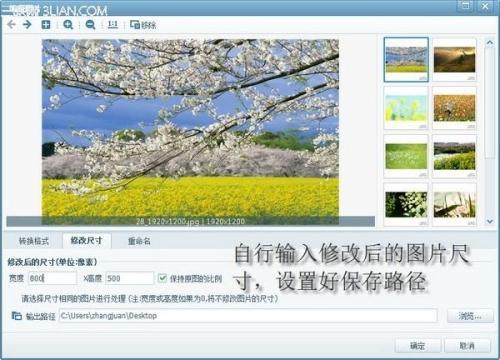Select the resize dimensions tab

(87, 240)
